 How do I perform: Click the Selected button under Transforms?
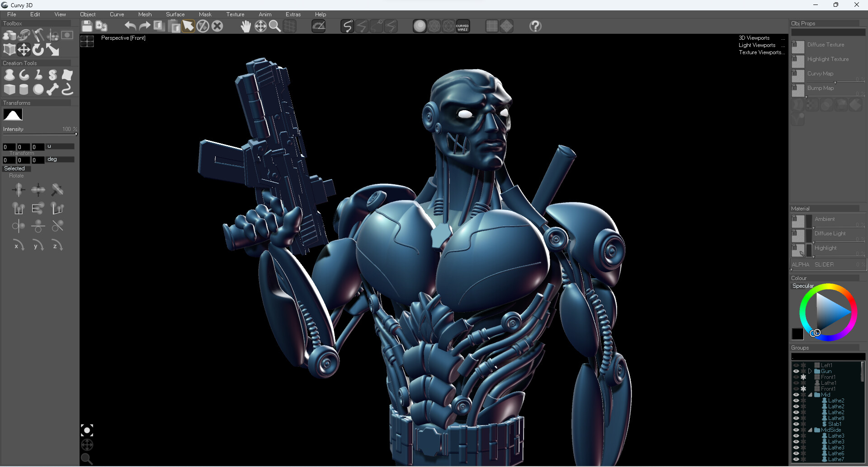tap(16, 168)
